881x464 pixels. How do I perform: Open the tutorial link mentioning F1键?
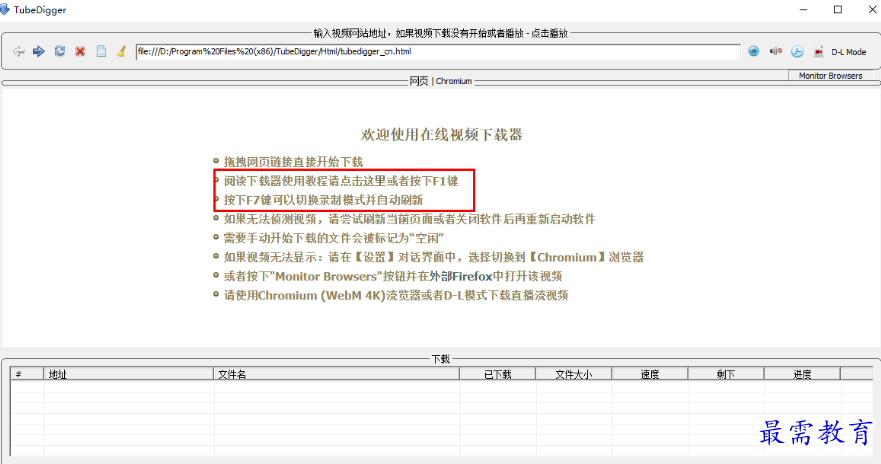(x=341, y=181)
